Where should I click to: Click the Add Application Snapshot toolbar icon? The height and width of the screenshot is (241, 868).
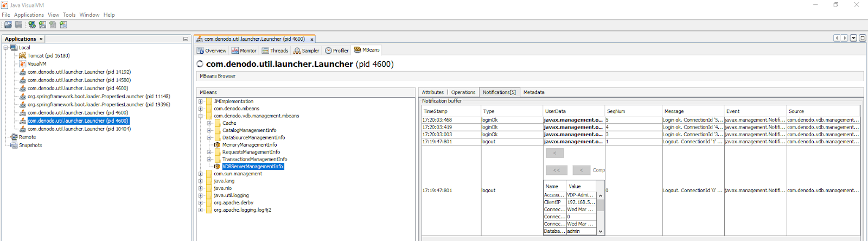coord(63,25)
